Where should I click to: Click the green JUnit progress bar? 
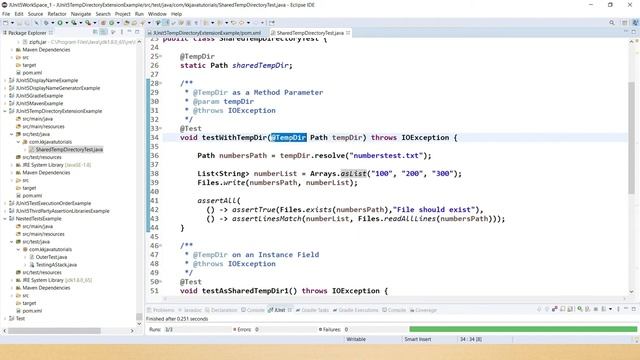click(x=523, y=329)
